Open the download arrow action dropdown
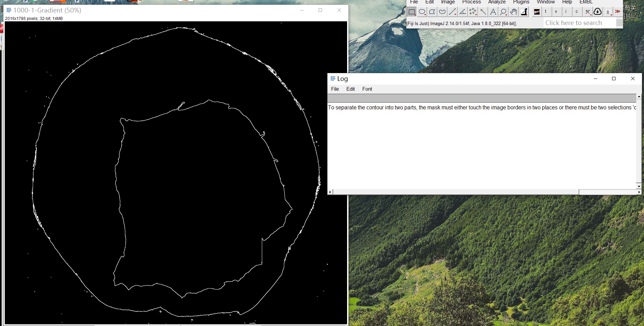This screenshot has width=644, height=326. (608, 12)
